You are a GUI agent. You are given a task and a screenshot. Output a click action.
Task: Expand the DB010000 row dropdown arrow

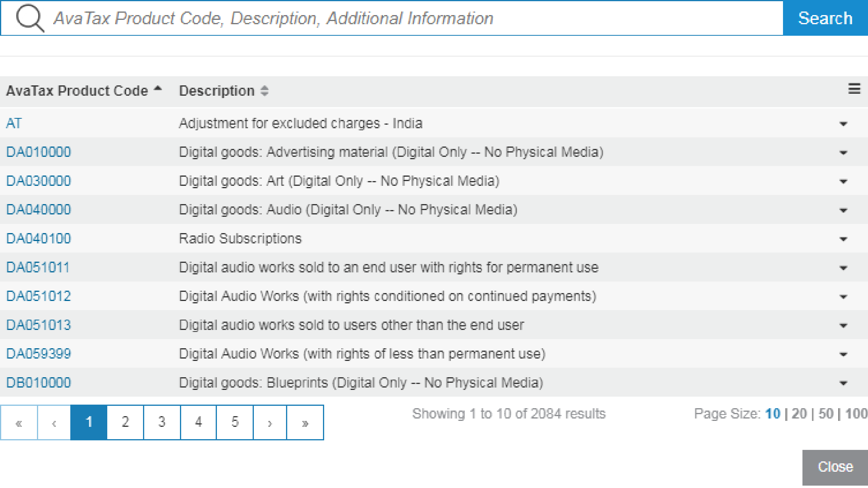[843, 384]
